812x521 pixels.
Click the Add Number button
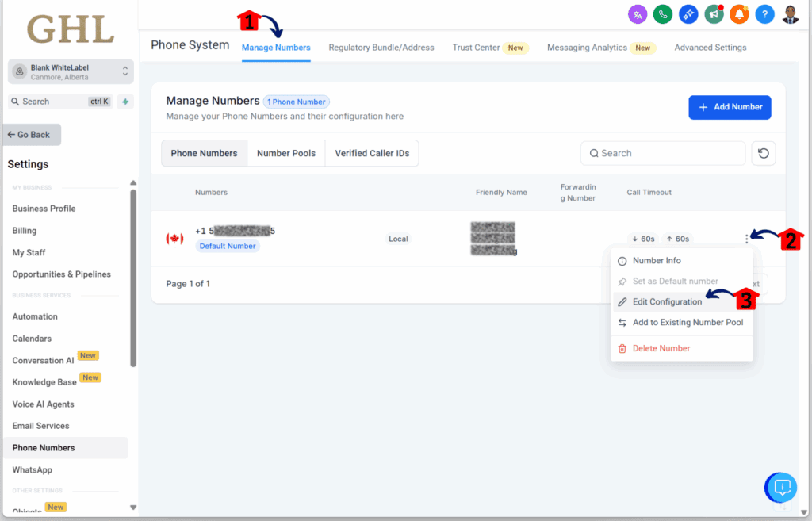coord(730,107)
